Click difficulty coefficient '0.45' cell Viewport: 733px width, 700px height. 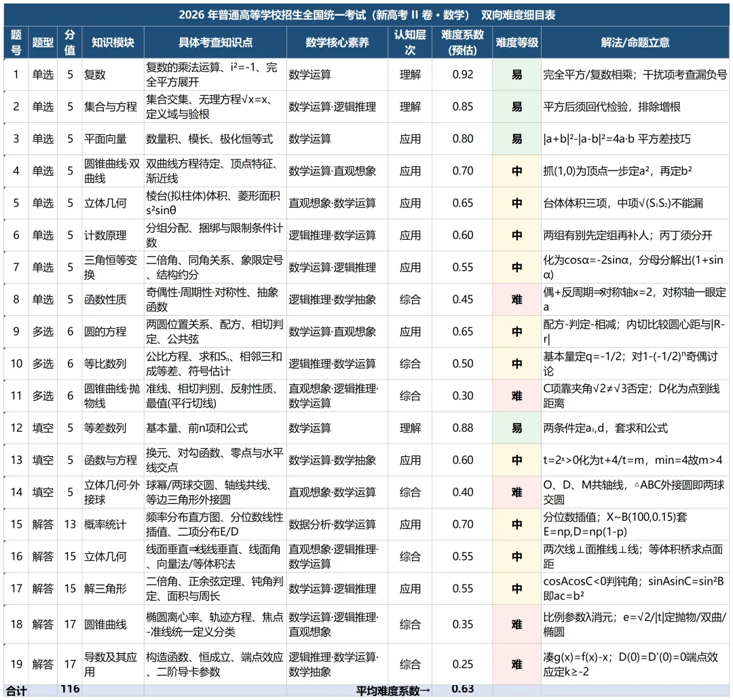[x=462, y=299]
